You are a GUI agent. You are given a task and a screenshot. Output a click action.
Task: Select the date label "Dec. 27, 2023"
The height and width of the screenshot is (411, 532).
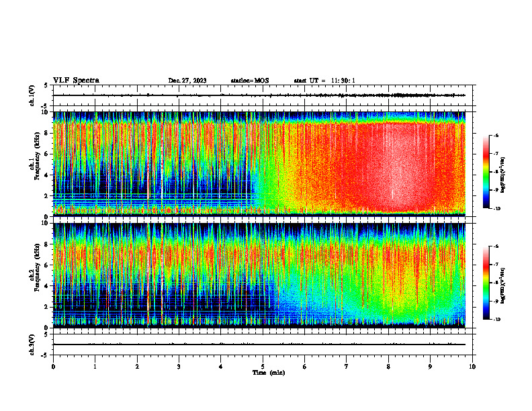point(187,81)
